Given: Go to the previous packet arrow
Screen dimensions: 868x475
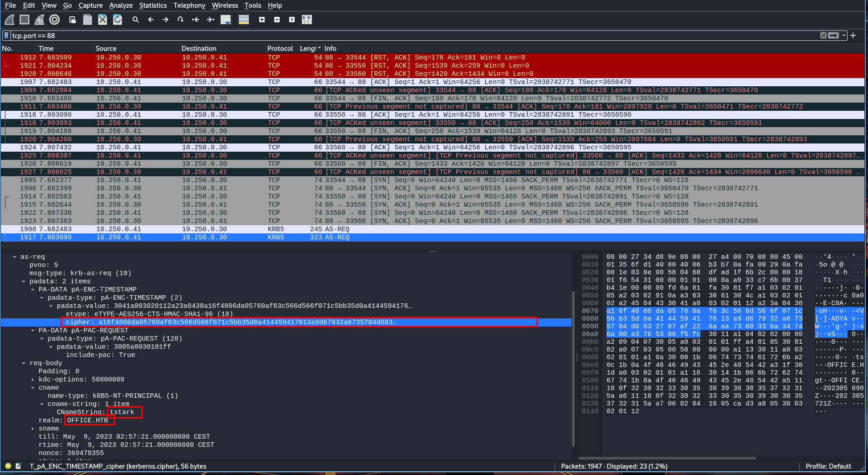Looking at the screenshot, I should [x=151, y=20].
